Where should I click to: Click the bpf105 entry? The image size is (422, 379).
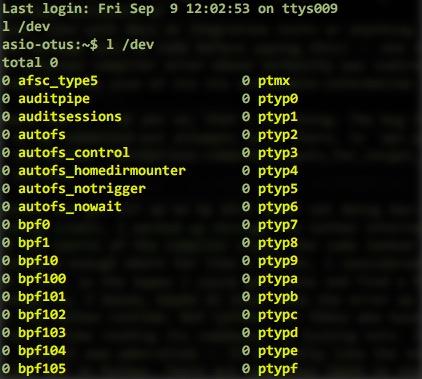[42, 369]
